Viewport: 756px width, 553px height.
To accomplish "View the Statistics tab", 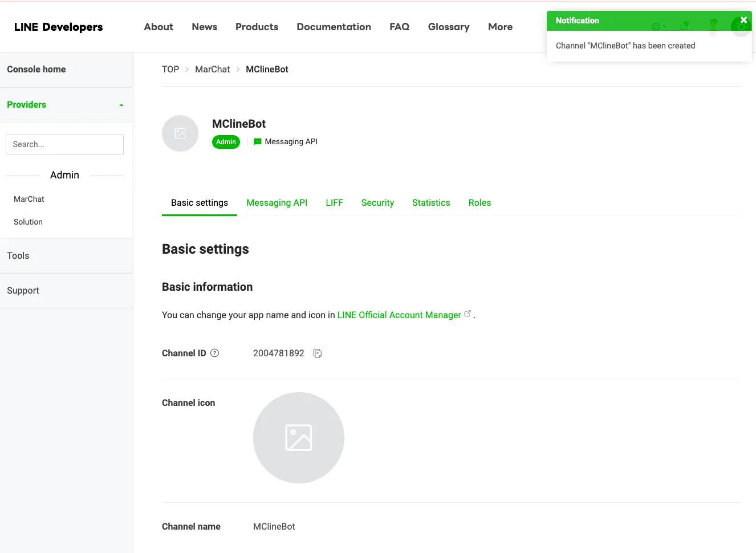I will click(x=431, y=203).
